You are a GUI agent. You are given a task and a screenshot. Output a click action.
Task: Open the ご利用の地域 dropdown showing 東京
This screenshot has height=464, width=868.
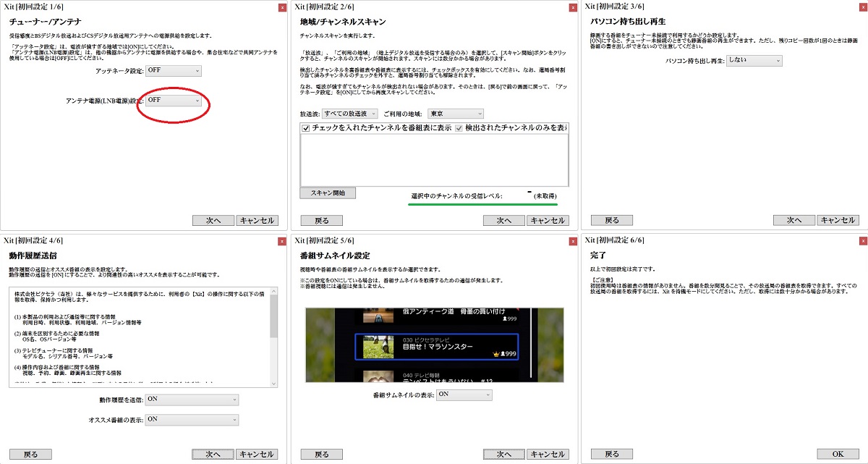click(x=455, y=114)
